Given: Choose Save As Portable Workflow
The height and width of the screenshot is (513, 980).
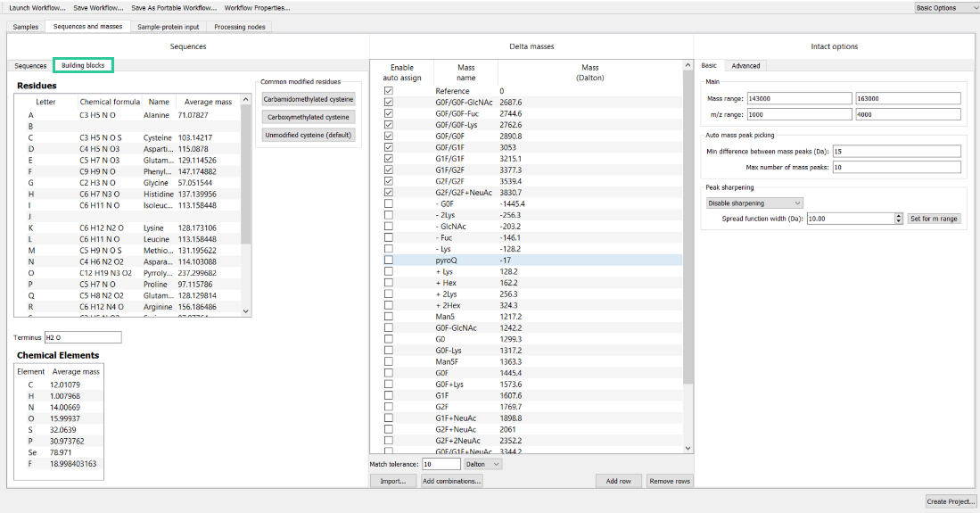Looking at the screenshot, I should pos(175,8).
